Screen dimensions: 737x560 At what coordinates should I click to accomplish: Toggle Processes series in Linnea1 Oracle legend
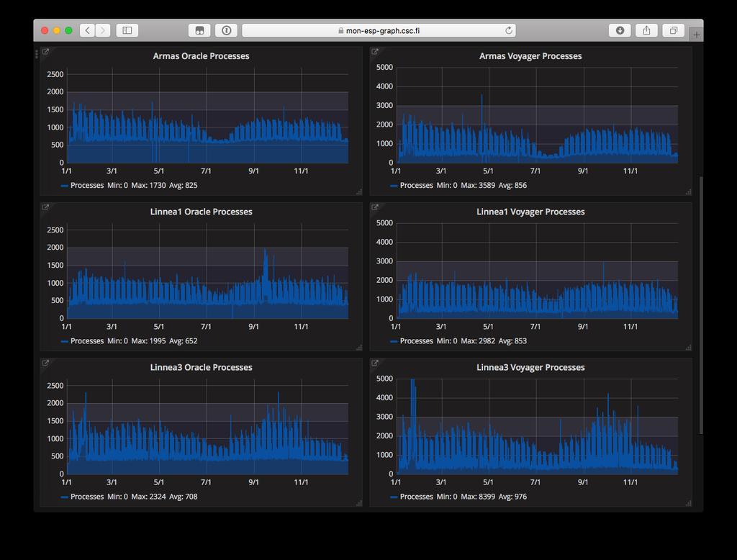87,341
